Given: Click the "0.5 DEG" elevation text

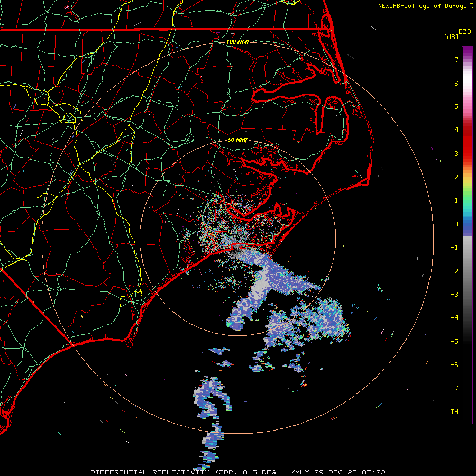Looking at the screenshot, I should 260,472.
